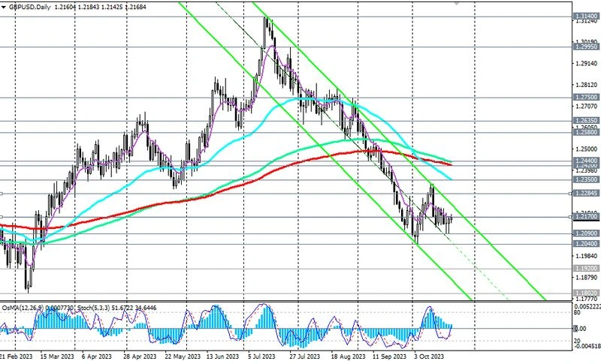Select the 1.20900 horizontal level price label
Viewport: 601px width, 364px height.
point(587,233)
